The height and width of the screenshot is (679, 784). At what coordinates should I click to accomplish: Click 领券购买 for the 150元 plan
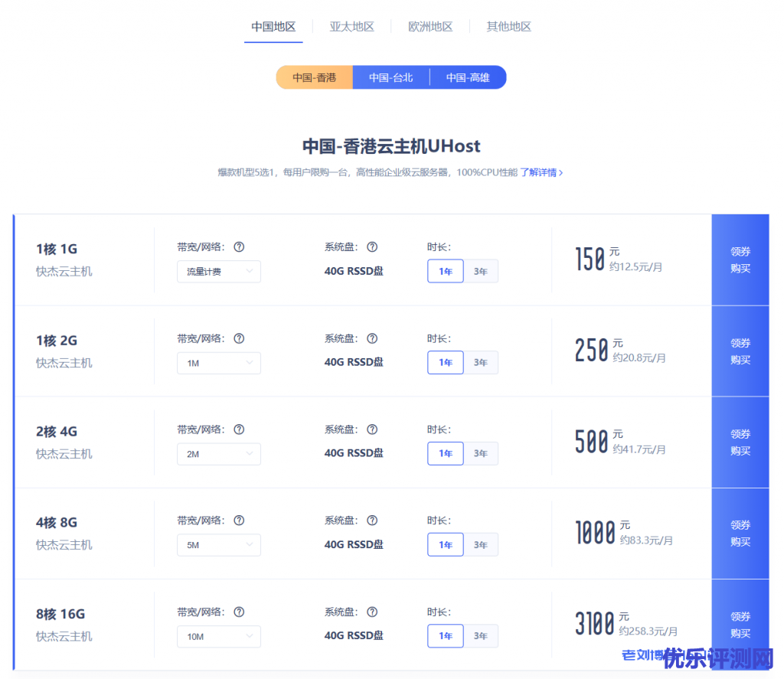pyautogui.click(x=740, y=260)
